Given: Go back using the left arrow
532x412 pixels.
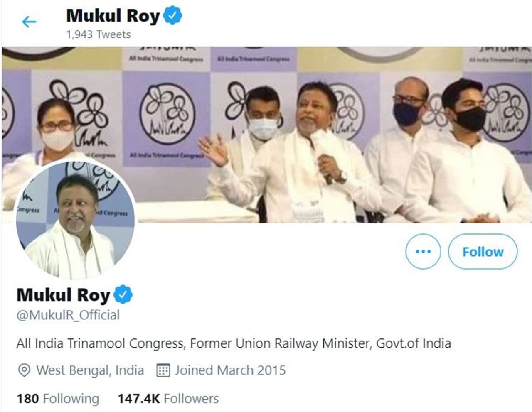Looking at the screenshot, I should pos(29,22).
